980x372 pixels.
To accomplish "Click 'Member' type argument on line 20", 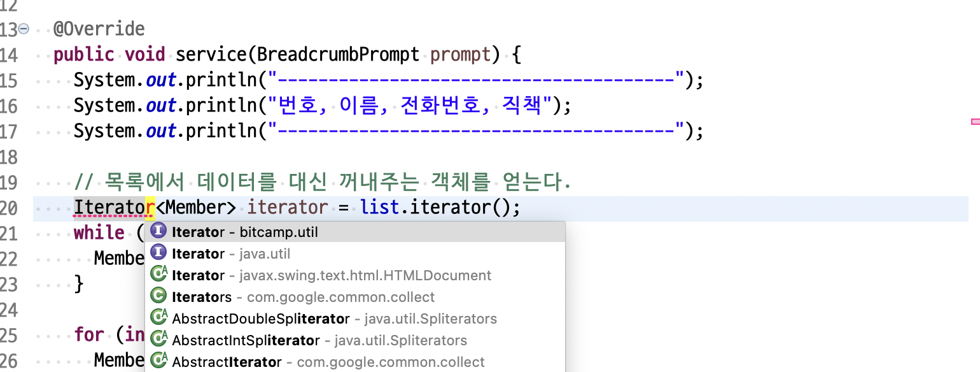I will [x=196, y=208].
